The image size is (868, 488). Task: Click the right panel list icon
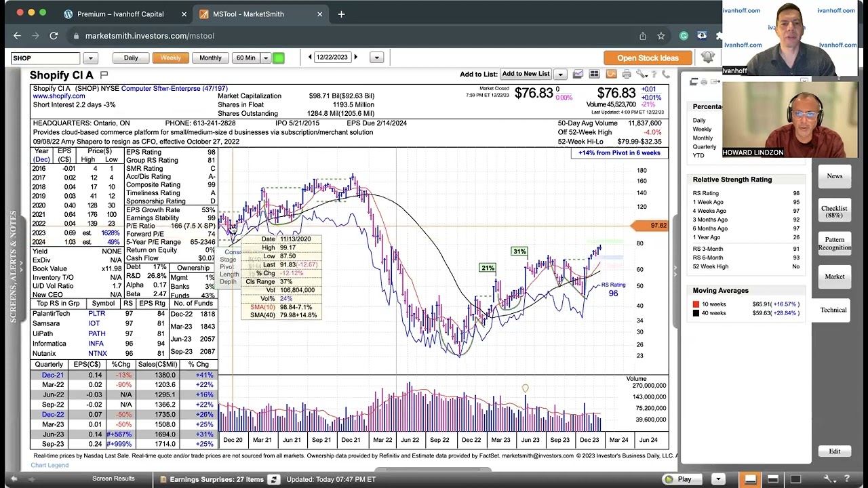(694, 82)
